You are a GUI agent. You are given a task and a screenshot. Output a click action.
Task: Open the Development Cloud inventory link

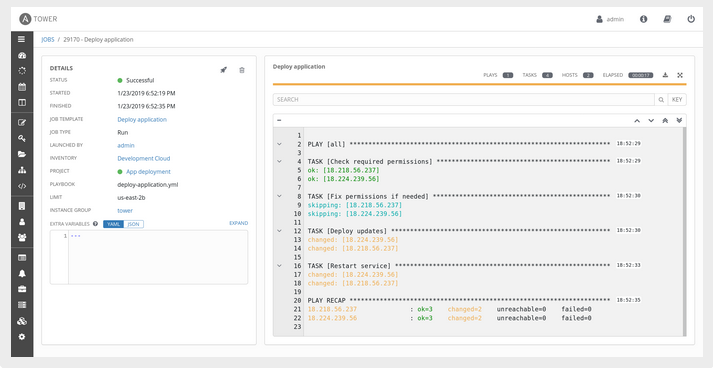144,159
